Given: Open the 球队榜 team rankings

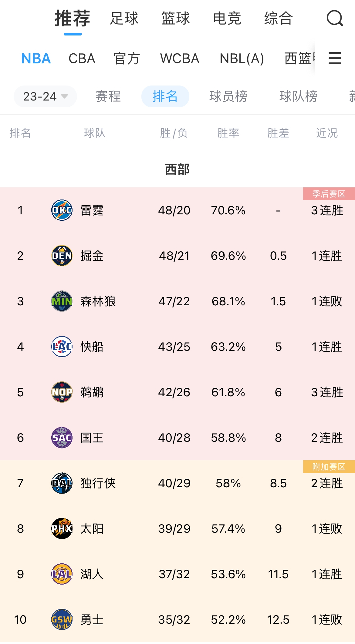Looking at the screenshot, I should click(298, 96).
